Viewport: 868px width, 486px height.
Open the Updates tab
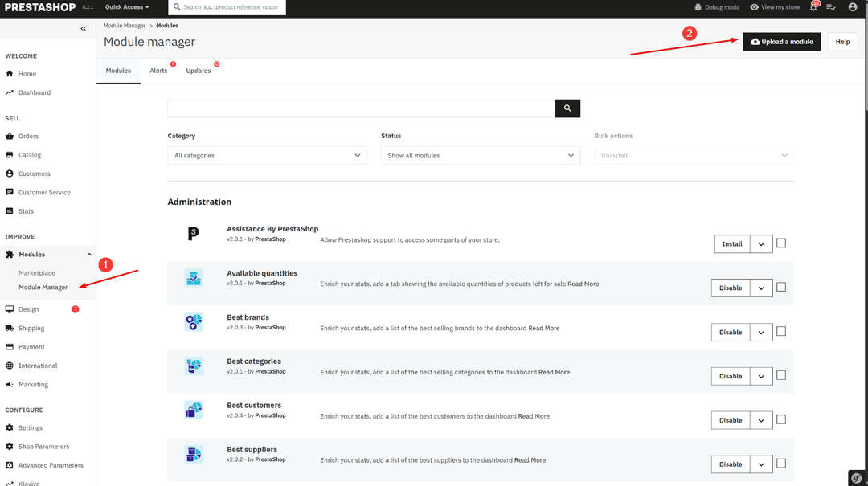point(199,71)
